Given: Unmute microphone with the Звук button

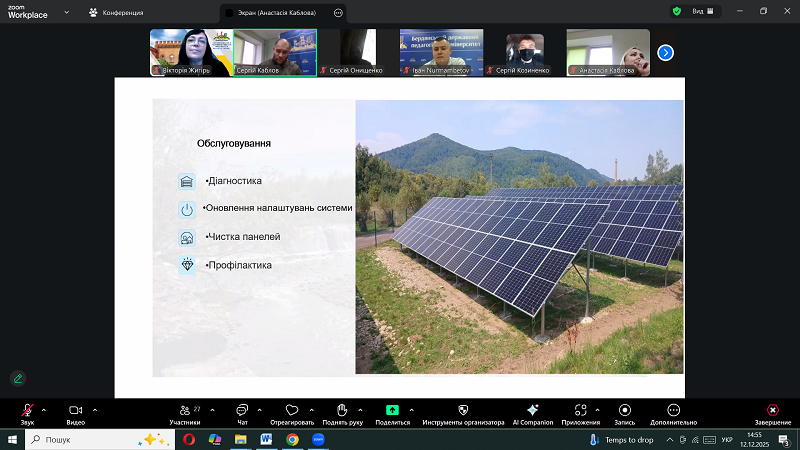Looking at the screenshot, I should 27,410.
